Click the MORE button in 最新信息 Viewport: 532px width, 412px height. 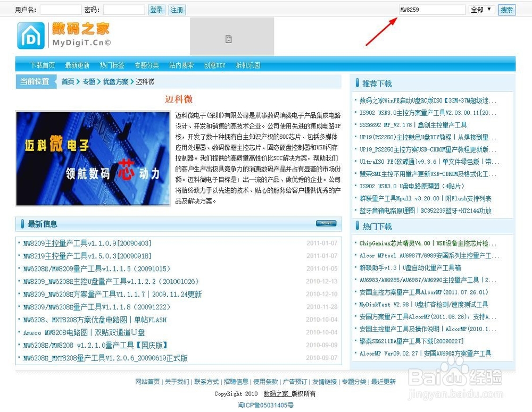coord(326,223)
